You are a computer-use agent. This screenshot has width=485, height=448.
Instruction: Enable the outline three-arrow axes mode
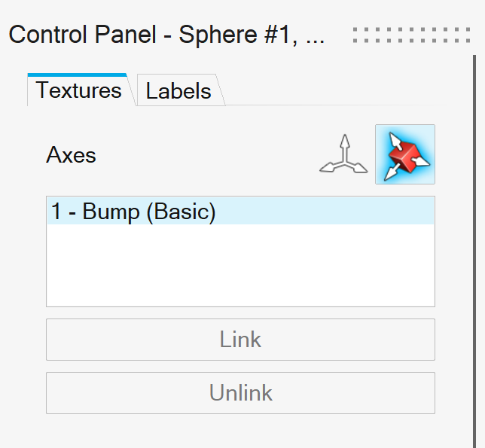point(343,154)
